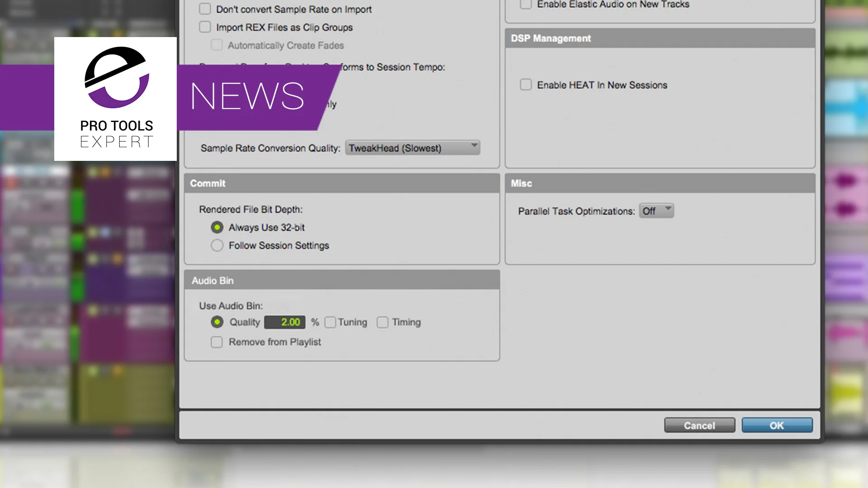Open Sample Rate Conversion Quality dropdown
868x488 pixels.
pos(412,148)
